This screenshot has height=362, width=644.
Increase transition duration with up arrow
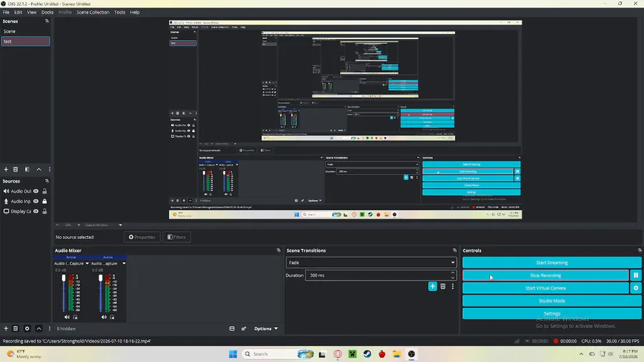pos(453,273)
